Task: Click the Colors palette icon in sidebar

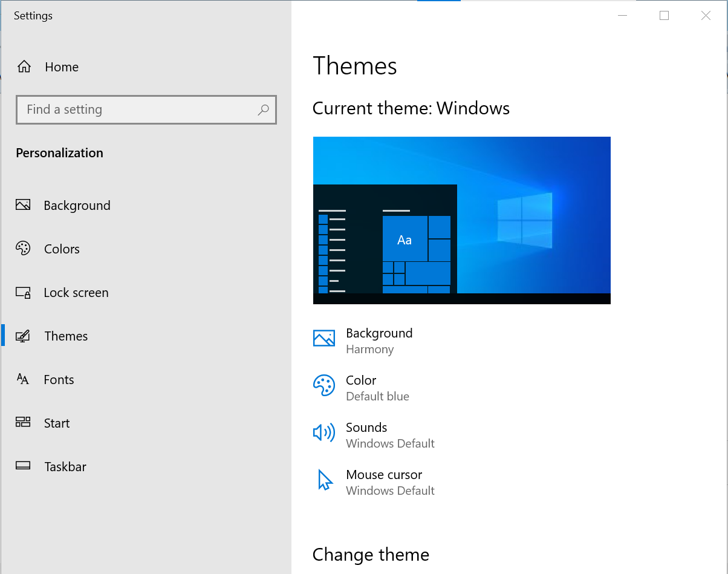Action: (x=23, y=249)
